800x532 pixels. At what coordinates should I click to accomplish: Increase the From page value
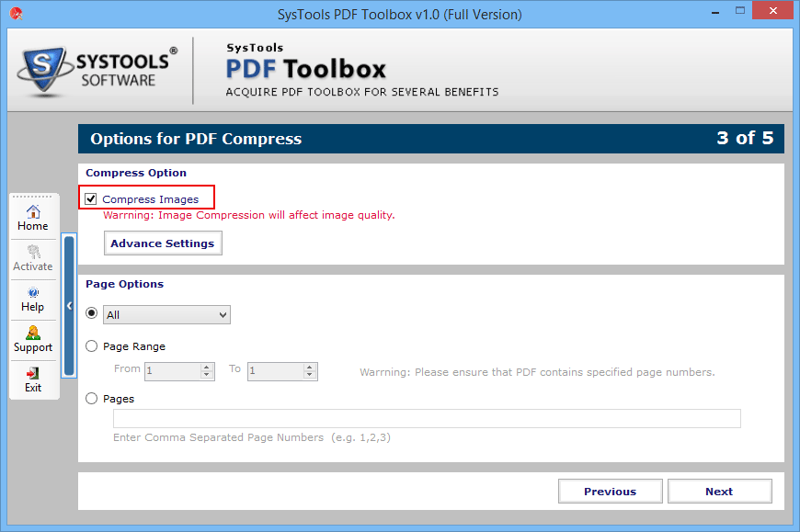207,367
